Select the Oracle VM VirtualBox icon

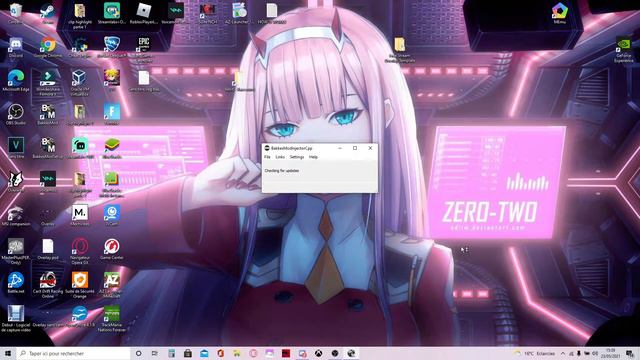(x=80, y=83)
